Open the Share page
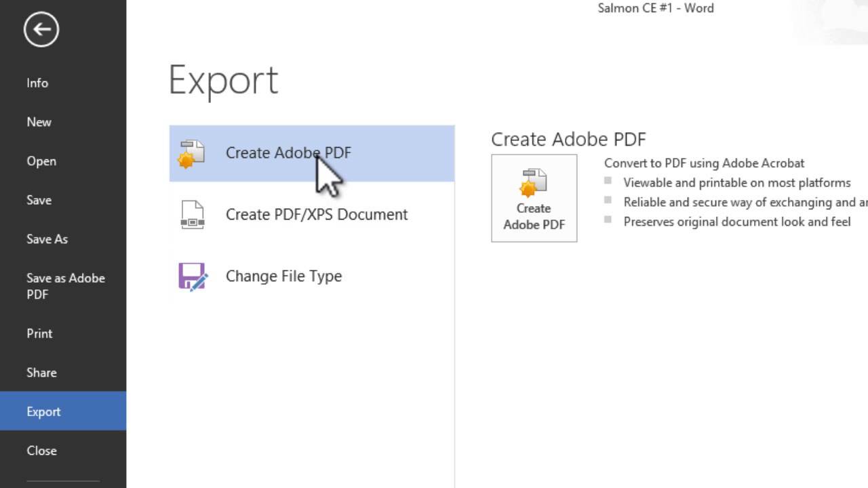This screenshot has width=868, height=488. tap(41, 373)
